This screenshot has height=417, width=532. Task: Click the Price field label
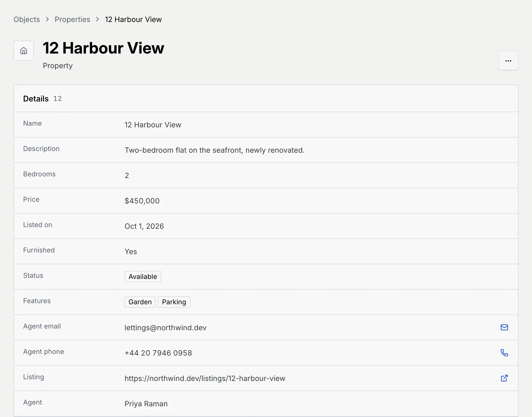tap(31, 199)
